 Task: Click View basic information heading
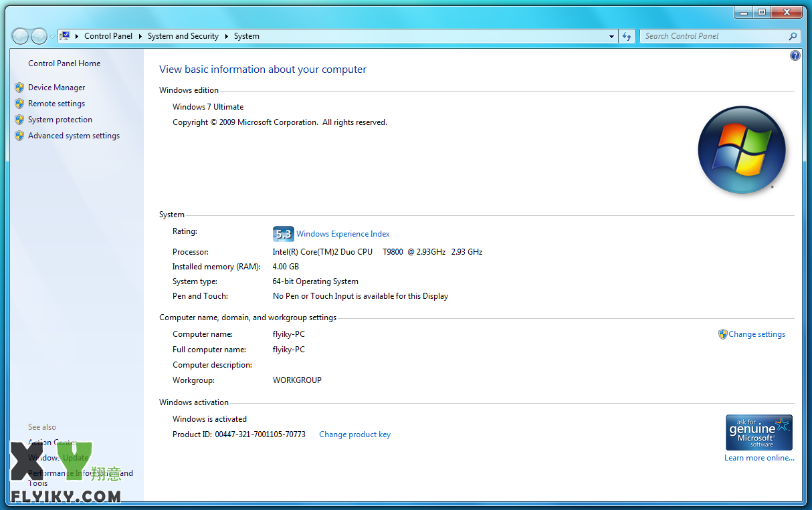coord(263,70)
